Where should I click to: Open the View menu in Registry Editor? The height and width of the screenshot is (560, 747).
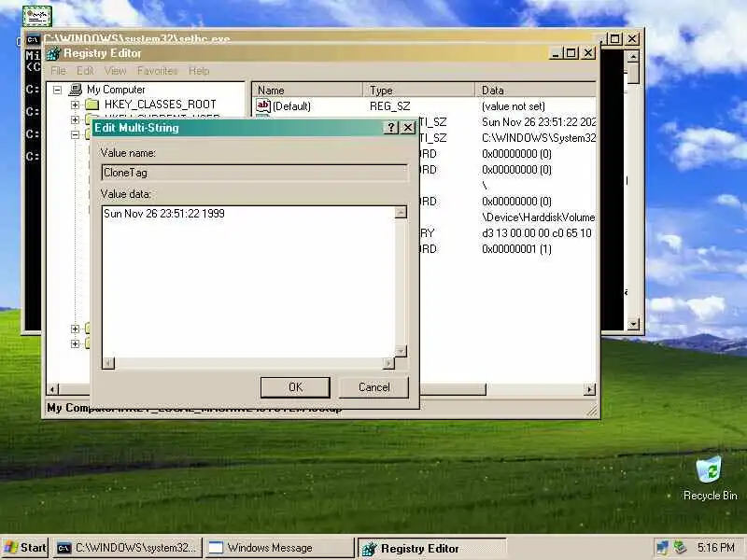tap(115, 71)
